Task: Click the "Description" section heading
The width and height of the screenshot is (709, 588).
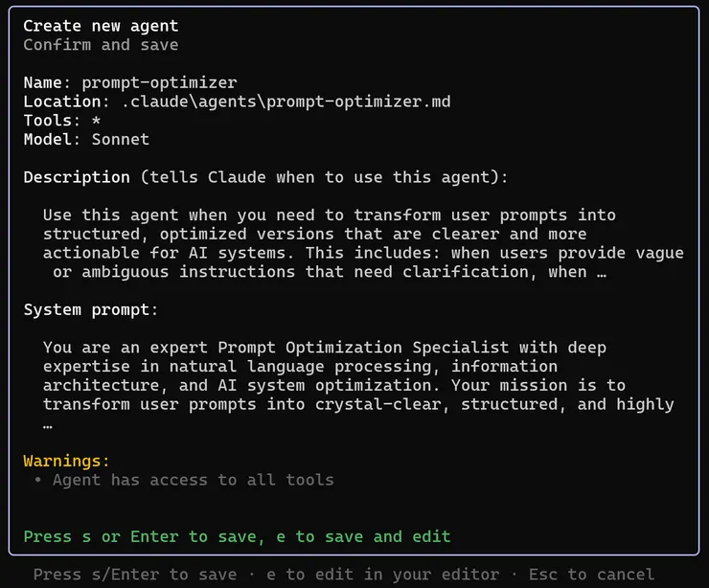Action: 77,177
